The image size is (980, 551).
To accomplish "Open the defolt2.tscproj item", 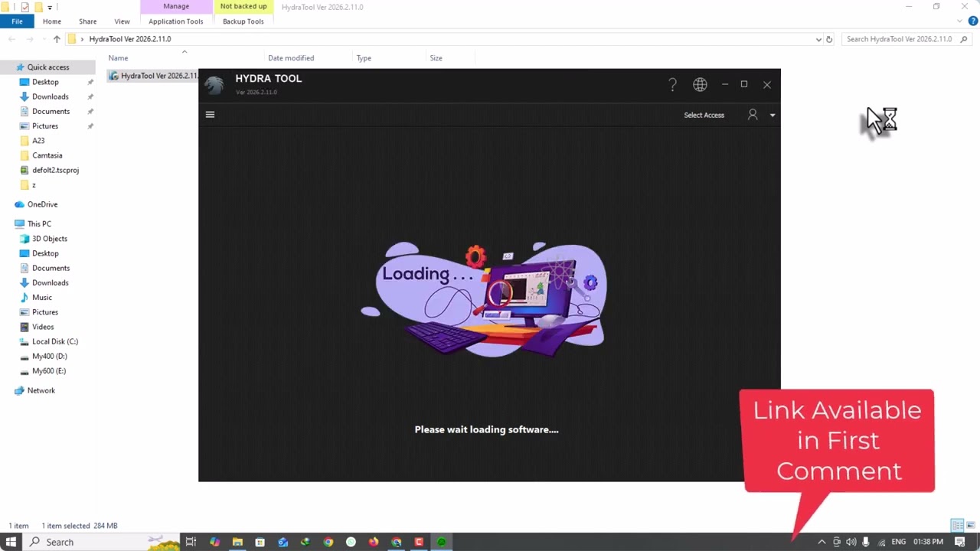I will [x=55, y=170].
